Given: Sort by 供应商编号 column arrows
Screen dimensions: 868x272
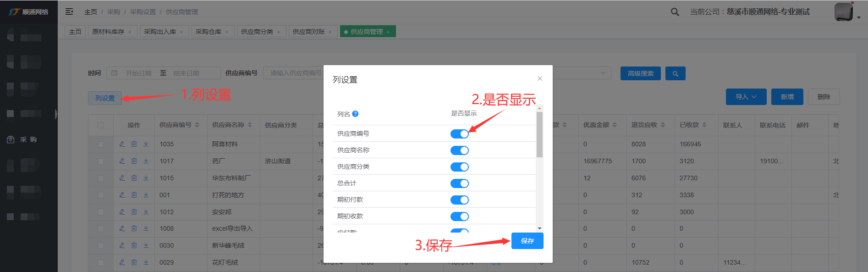Looking at the screenshot, I should pos(197,125).
